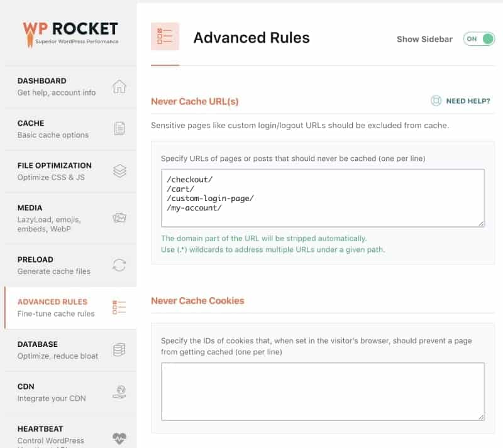Click the lifebuoy help icon
Image resolution: width=503 pixels, height=448 pixels.
[436, 101]
